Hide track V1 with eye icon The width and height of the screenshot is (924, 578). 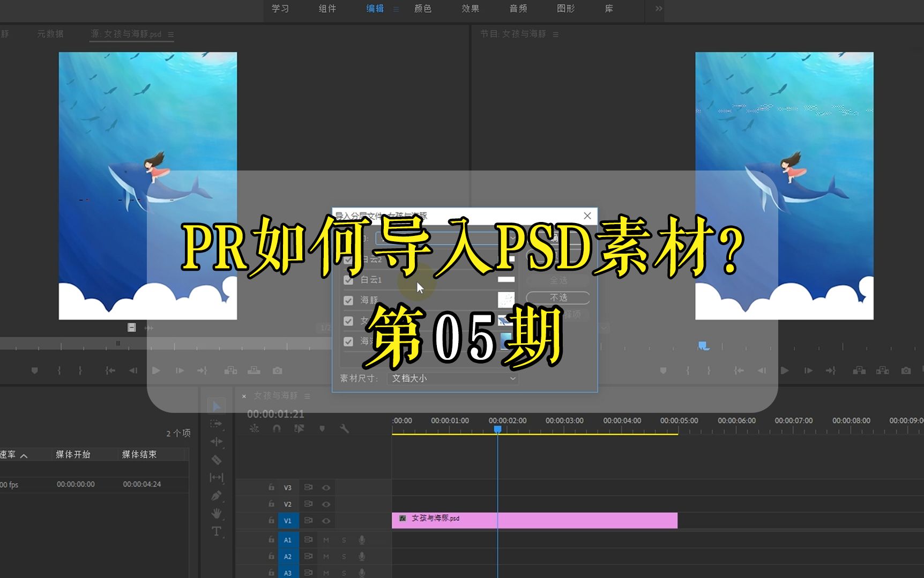[x=326, y=521]
